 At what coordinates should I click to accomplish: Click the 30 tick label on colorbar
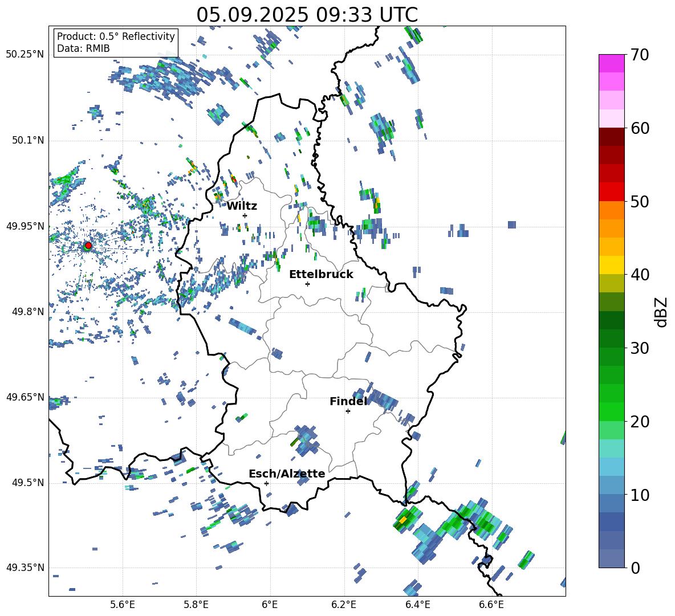tap(640, 348)
